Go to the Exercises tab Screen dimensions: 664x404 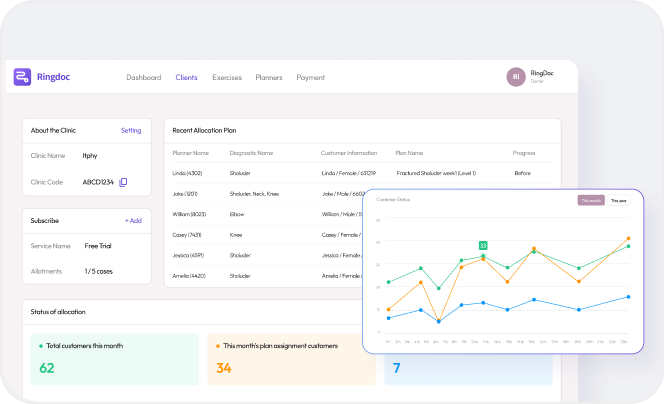(227, 77)
